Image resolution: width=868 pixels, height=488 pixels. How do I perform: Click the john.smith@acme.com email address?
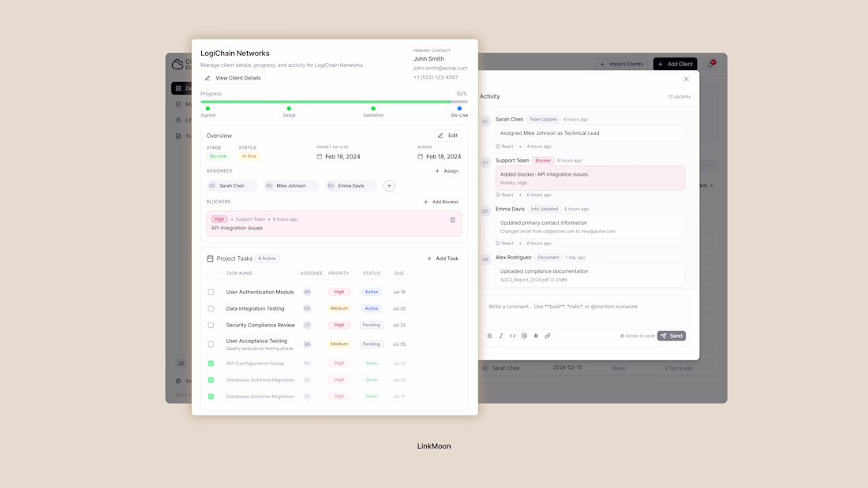(440, 69)
